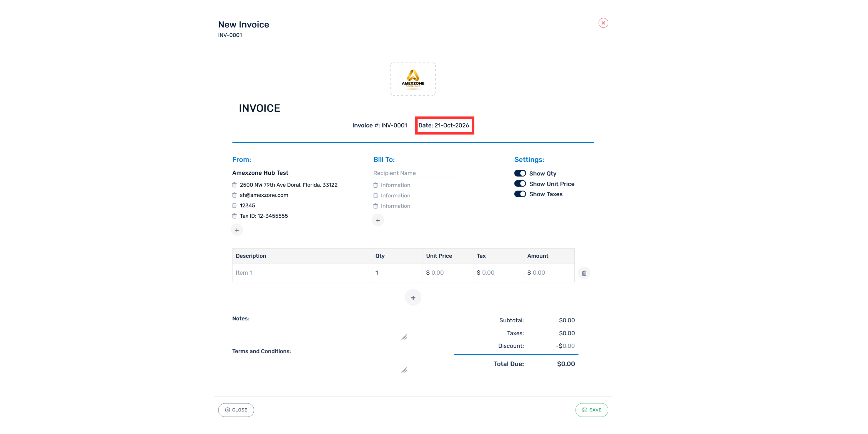Delete the sh@amexzone.com line with trash icon
This screenshot has height=434, width=868.
click(x=234, y=195)
